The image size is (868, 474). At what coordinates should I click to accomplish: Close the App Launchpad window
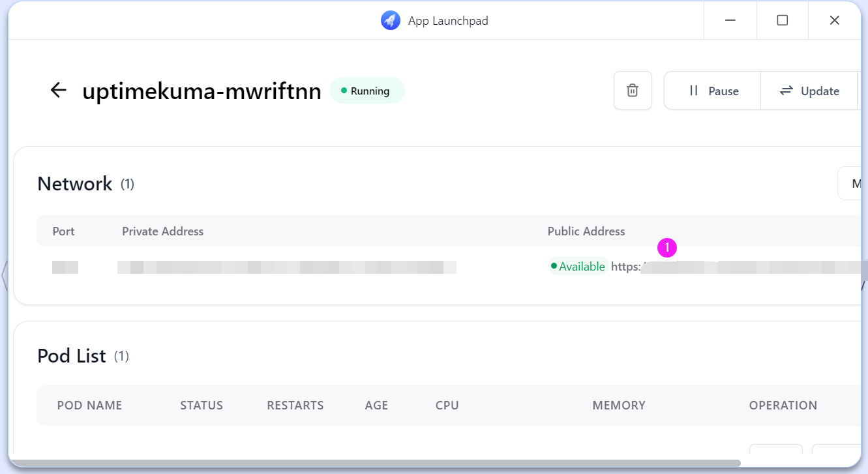(x=834, y=21)
